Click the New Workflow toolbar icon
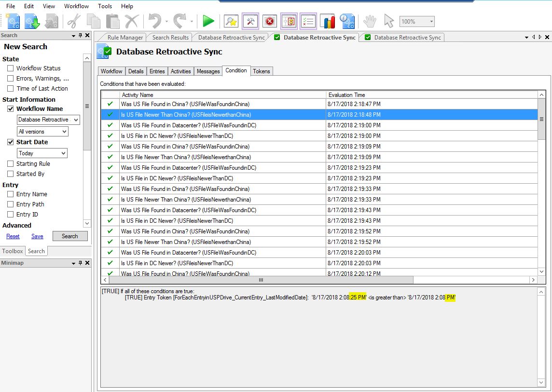This screenshot has width=552, height=392. coord(13,21)
